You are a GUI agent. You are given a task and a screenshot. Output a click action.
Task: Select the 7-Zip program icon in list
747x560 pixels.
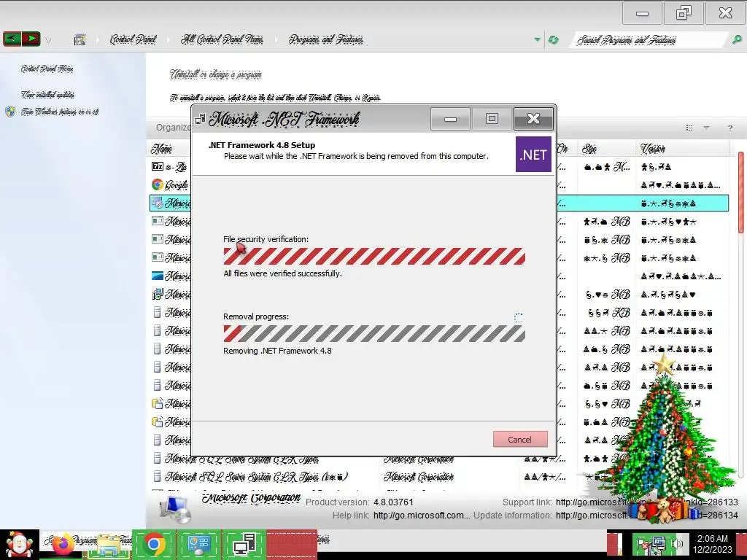pyautogui.click(x=158, y=166)
